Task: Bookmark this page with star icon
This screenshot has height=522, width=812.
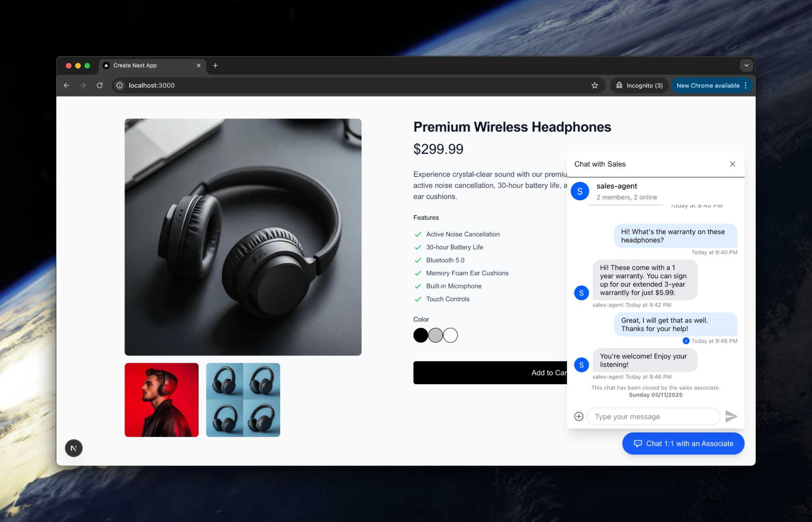Action: coord(595,85)
